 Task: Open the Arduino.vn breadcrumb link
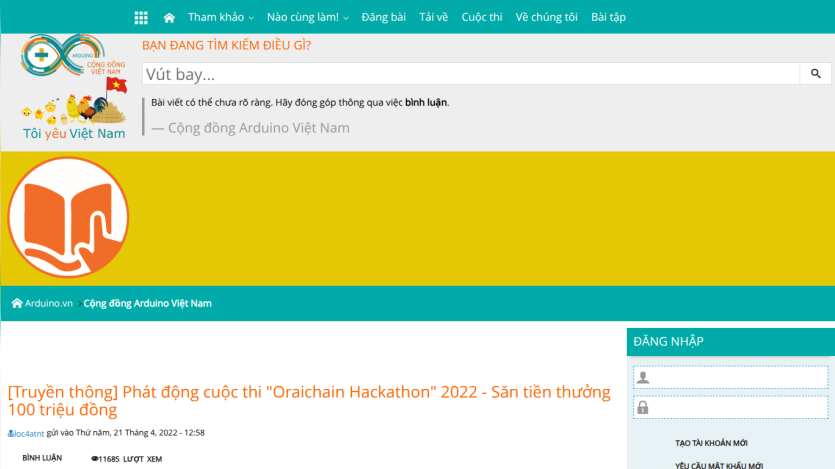click(48, 303)
